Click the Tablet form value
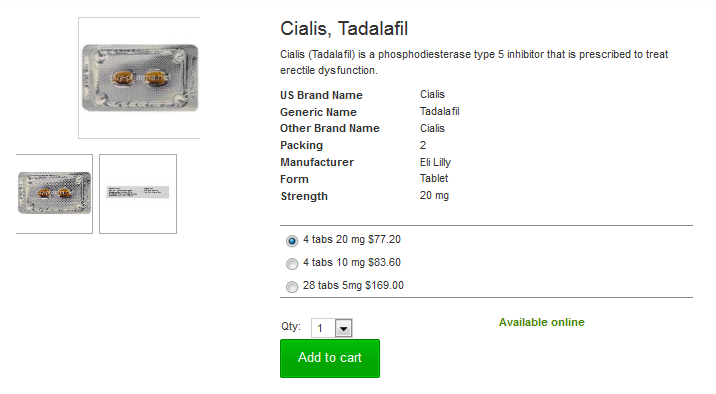716x394 pixels. (x=434, y=179)
